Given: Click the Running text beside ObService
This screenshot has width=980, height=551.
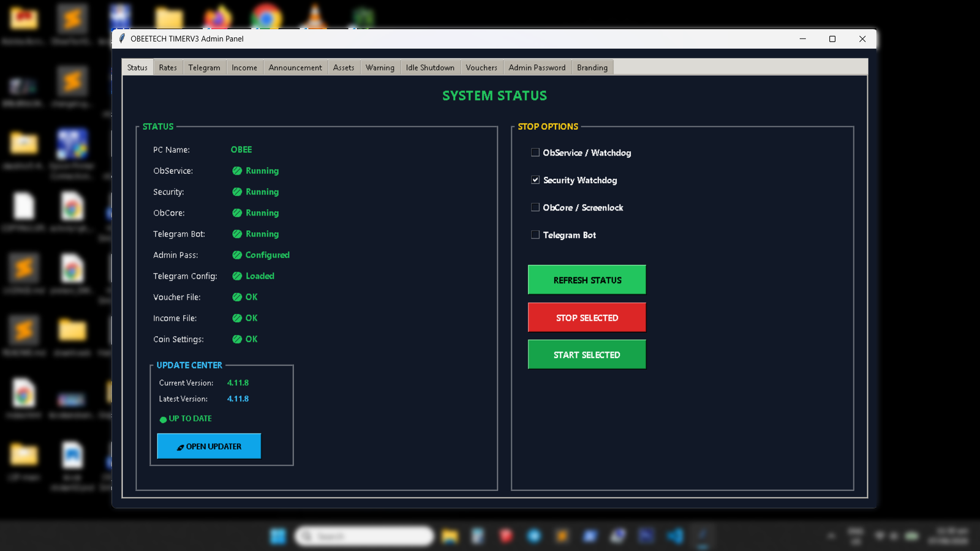Looking at the screenshot, I should coord(262,171).
